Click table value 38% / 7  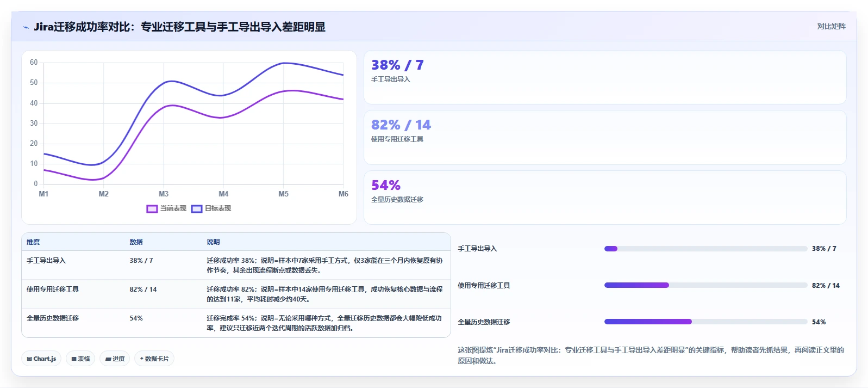click(141, 261)
